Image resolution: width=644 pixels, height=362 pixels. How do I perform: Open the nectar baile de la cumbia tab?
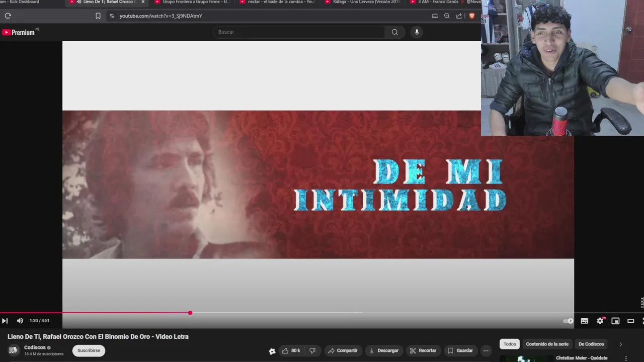click(x=278, y=2)
